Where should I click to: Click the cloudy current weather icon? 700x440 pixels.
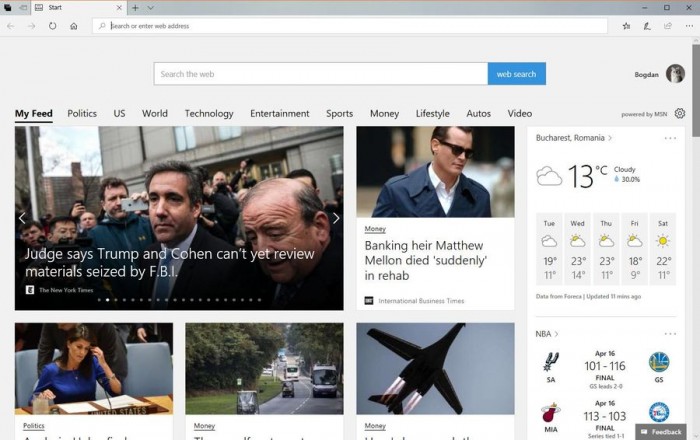coord(549,176)
